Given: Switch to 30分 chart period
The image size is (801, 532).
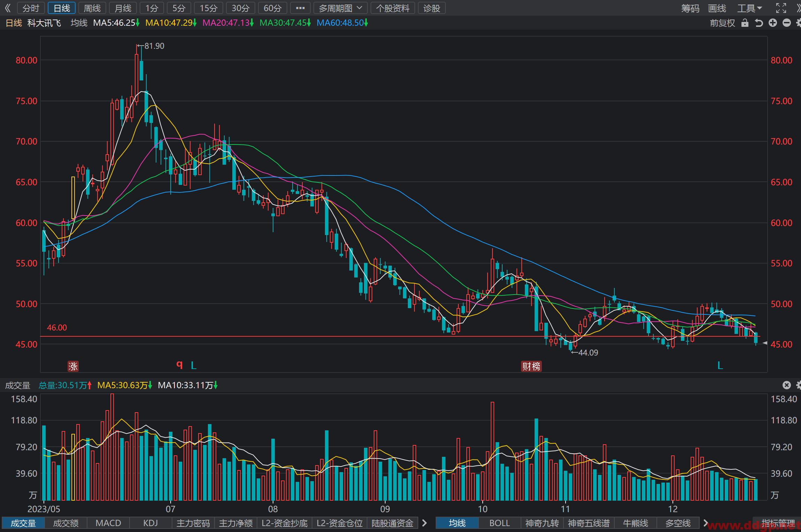Looking at the screenshot, I should [x=241, y=8].
